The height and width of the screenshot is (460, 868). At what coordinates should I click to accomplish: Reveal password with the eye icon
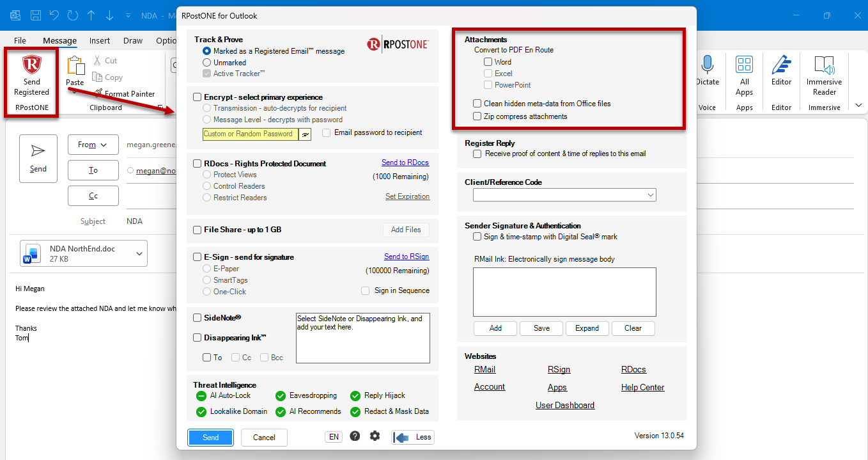(306, 134)
